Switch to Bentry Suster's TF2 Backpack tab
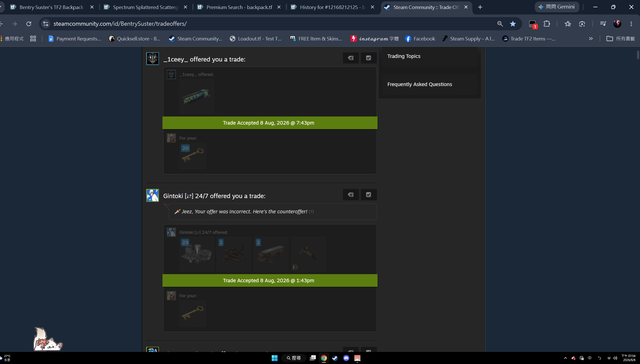Viewport: 640px width, 364px height. [51, 7]
